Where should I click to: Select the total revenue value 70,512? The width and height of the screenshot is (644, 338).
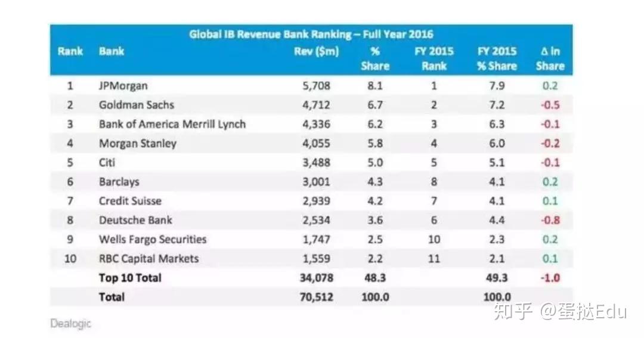click(315, 296)
